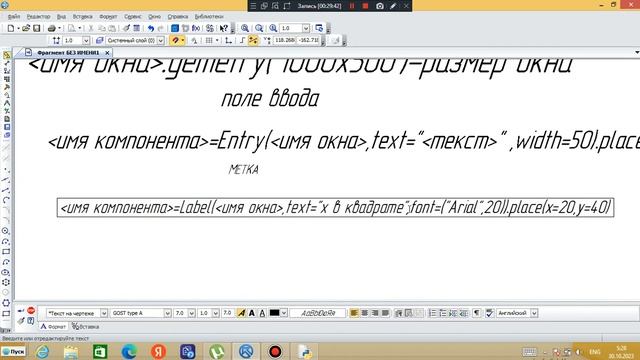Toggle underline text formatting
The image size is (640, 360).
coord(262,313)
